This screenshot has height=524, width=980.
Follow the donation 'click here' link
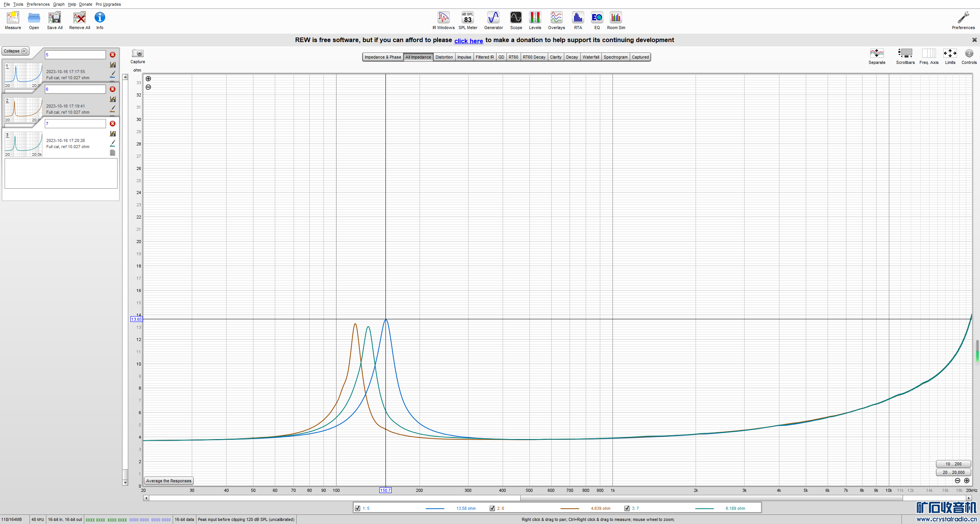coord(469,41)
